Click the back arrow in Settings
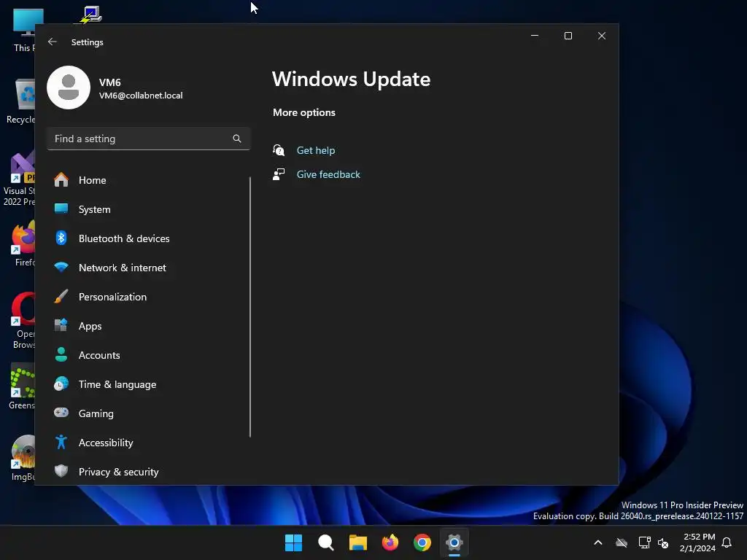Screen dimensions: 747x560 [x=53, y=42]
